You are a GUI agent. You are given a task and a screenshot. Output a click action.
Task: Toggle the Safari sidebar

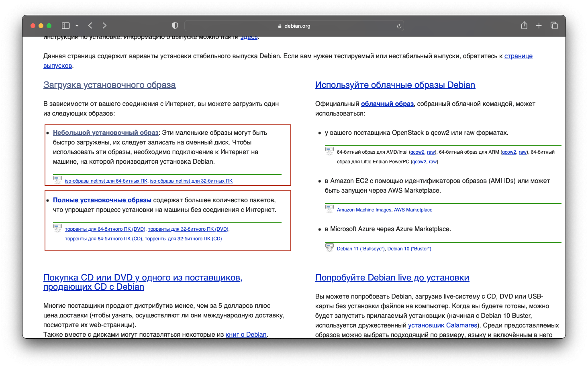click(65, 26)
